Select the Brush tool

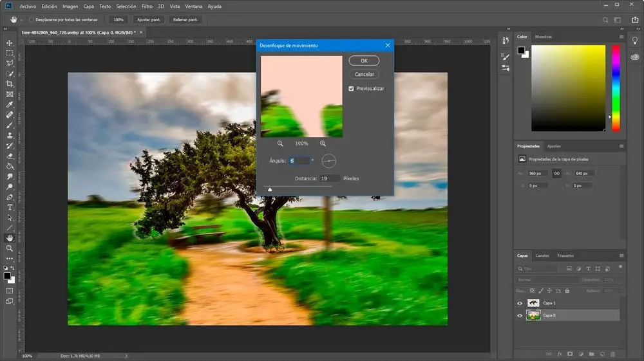point(10,125)
